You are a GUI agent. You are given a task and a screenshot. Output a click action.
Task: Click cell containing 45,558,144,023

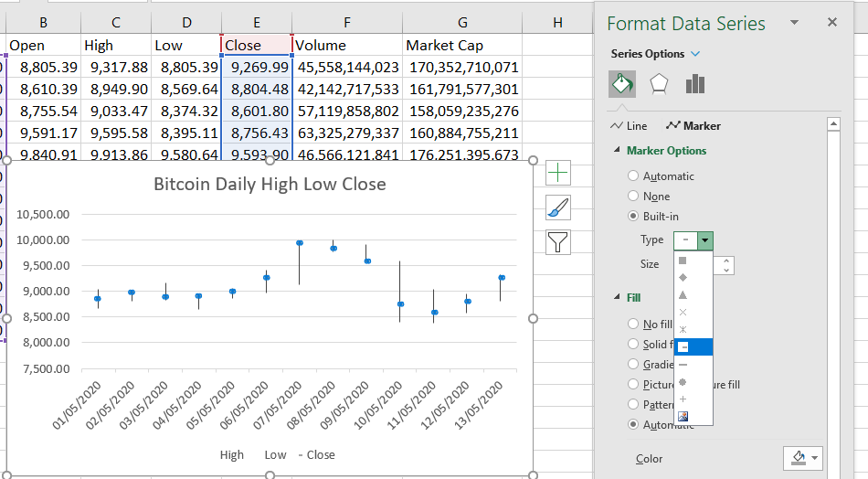(x=347, y=67)
